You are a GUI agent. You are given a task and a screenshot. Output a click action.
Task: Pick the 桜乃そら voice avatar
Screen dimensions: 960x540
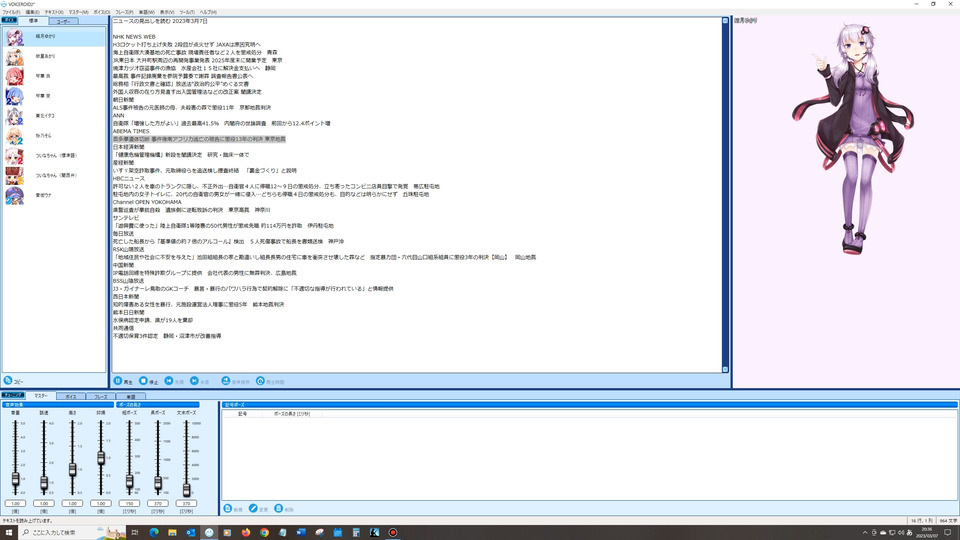(x=15, y=136)
